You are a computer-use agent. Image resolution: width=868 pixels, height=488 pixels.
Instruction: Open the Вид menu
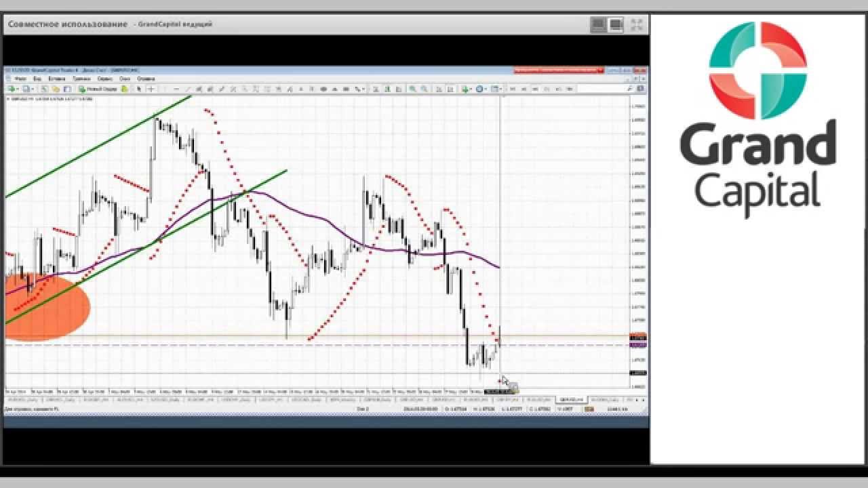coord(37,79)
